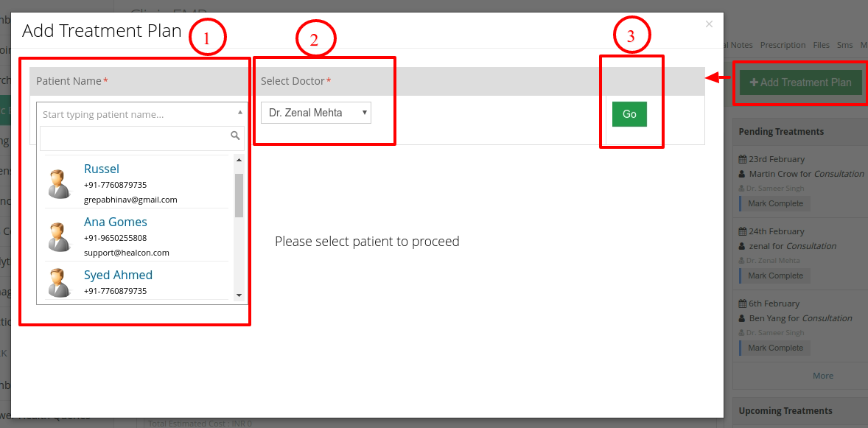Viewport: 868px width, 428px height.
Task: Open the Prescription tab
Action: point(783,45)
